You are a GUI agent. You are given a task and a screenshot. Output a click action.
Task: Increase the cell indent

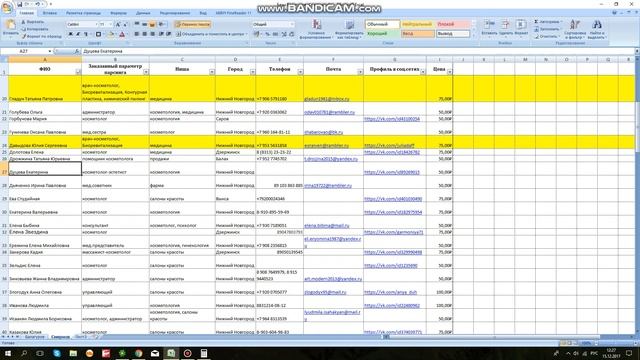pos(169,34)
